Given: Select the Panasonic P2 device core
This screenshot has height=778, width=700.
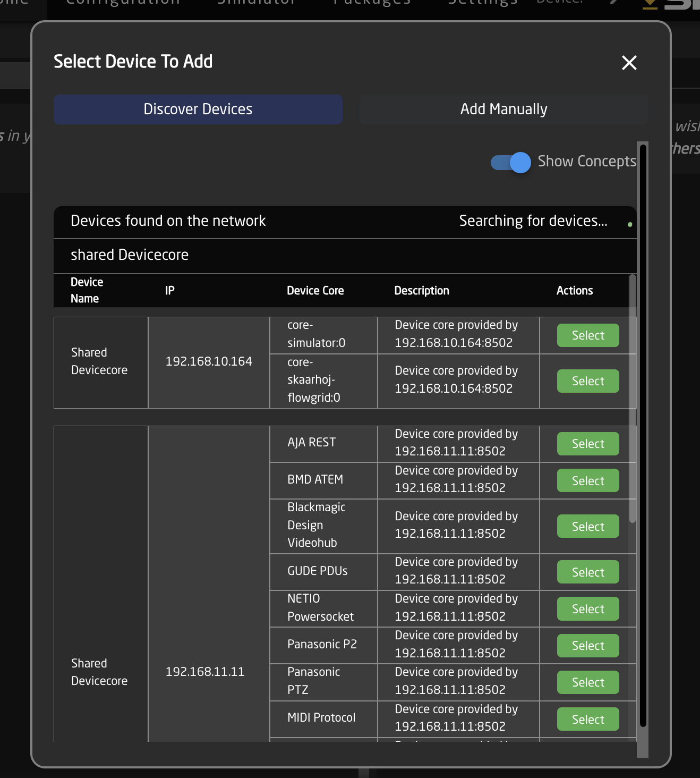Looking at the screenshot, I should coord(587,646).
